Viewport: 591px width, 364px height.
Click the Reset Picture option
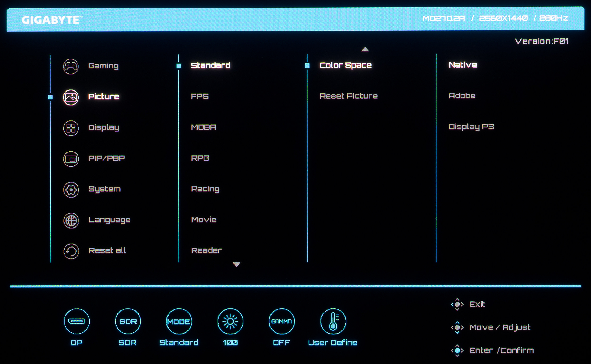[x=348, y=96]
